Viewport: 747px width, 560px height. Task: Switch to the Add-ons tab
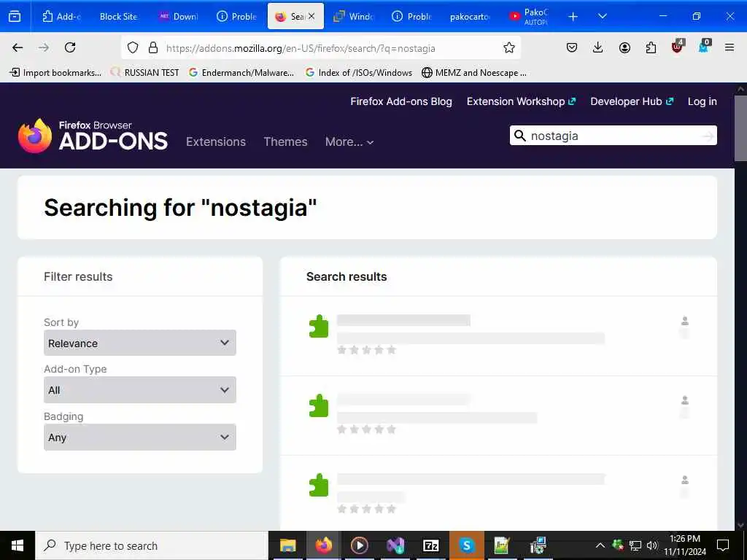pyautogui.click(x=61, y=16)
